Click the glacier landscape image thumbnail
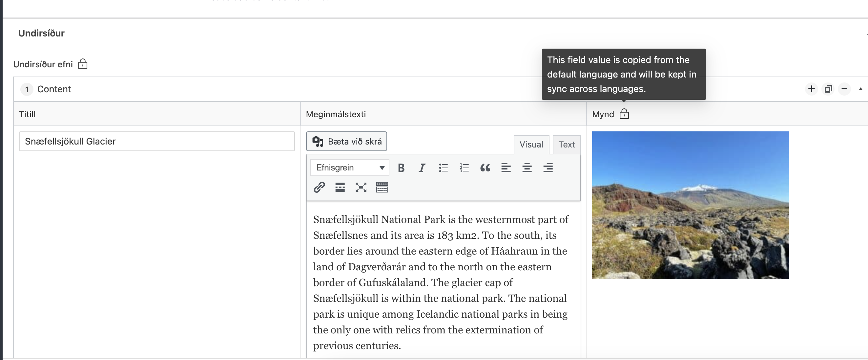 [x=690, y=205]
